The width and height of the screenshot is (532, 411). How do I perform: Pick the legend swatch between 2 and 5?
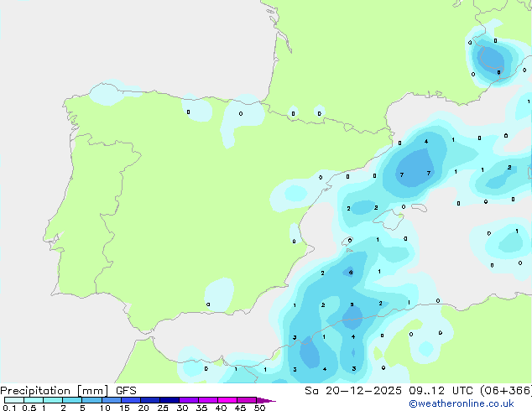coord(72,400)
